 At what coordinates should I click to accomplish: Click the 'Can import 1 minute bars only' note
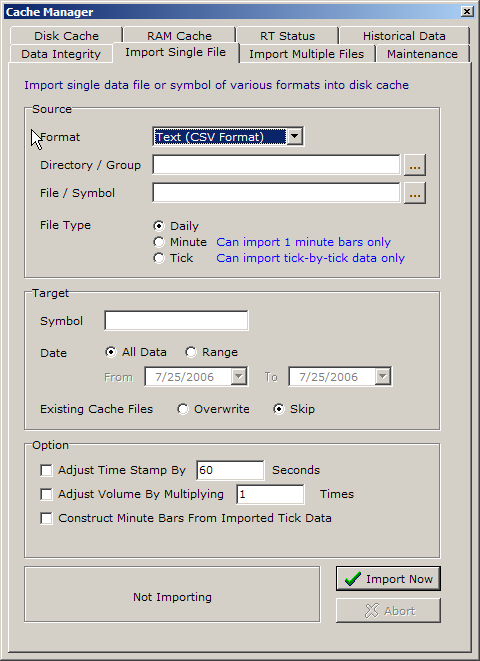[x=303, y=242]
